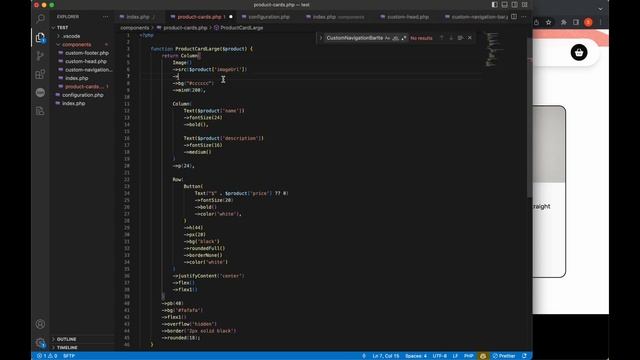Open the browser tab list chevron
640x360 pixels.
click(600, 9)
